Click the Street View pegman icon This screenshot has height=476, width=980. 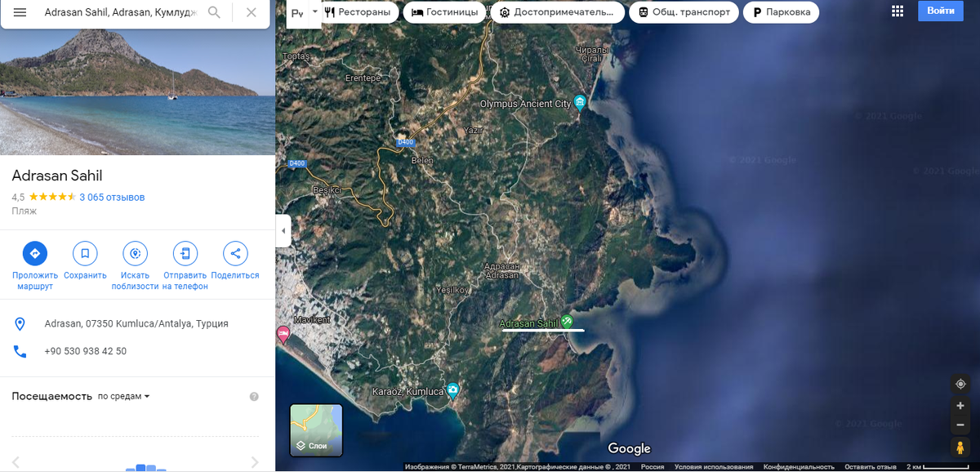[960, 447]
